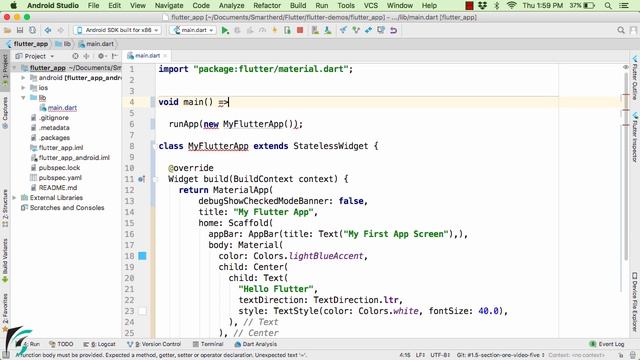Open the Build menu

(x=298, y=5)
